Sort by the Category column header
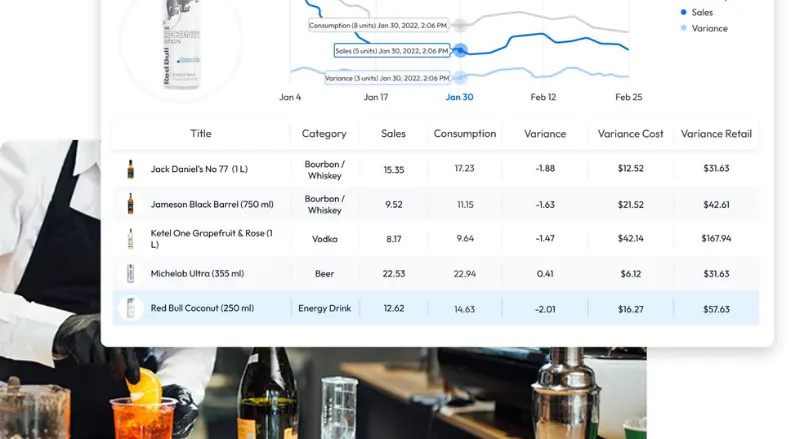Screen dimensions: 800x439 pos(324,134)
